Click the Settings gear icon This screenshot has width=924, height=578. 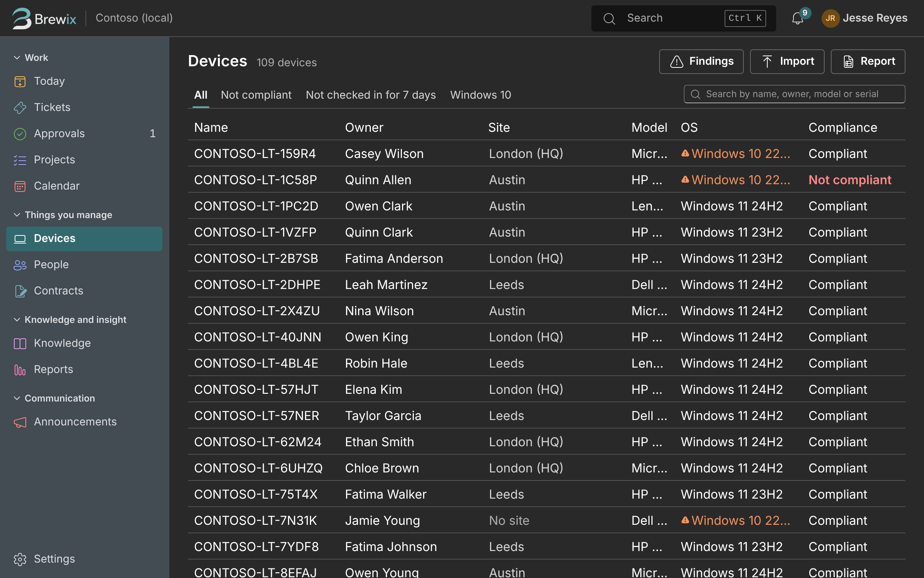(20, 559)
